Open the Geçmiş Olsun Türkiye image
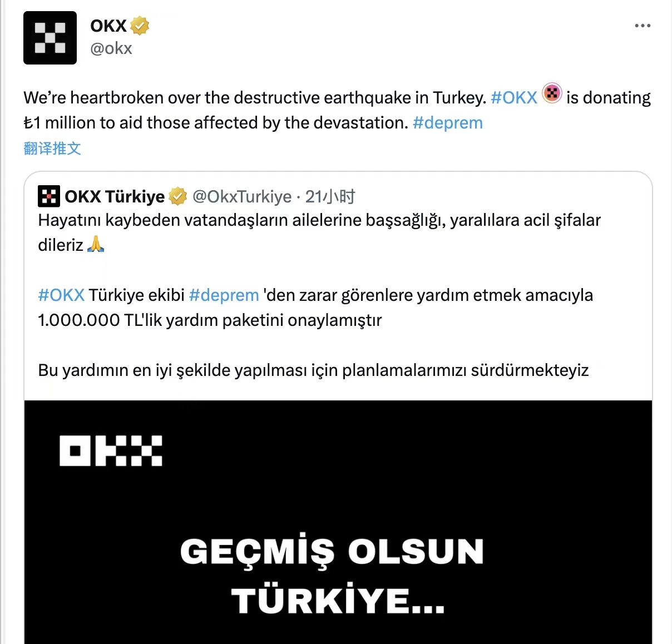 pos(338,522)
